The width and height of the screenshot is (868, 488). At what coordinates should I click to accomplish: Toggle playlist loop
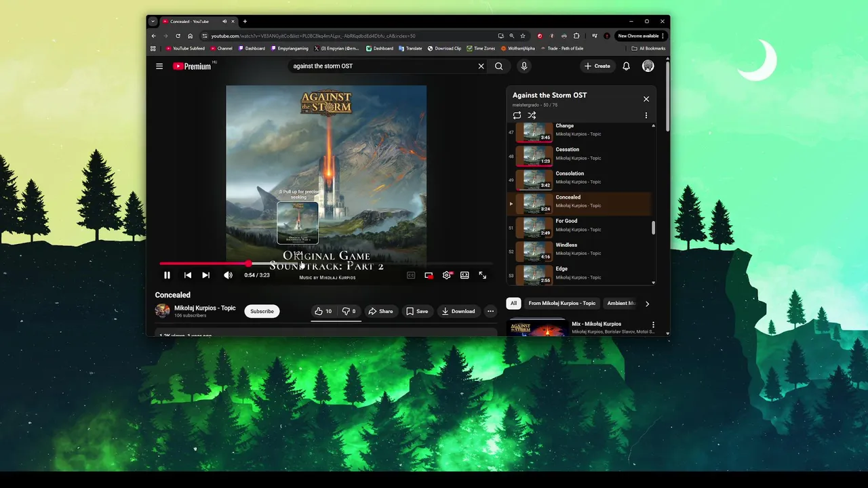[517, 115]
